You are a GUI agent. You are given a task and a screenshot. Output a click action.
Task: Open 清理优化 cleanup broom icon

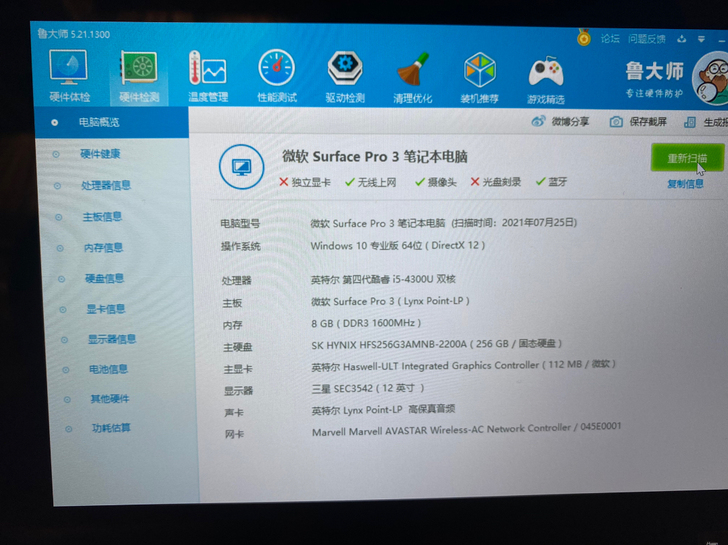tap(412, 70)
